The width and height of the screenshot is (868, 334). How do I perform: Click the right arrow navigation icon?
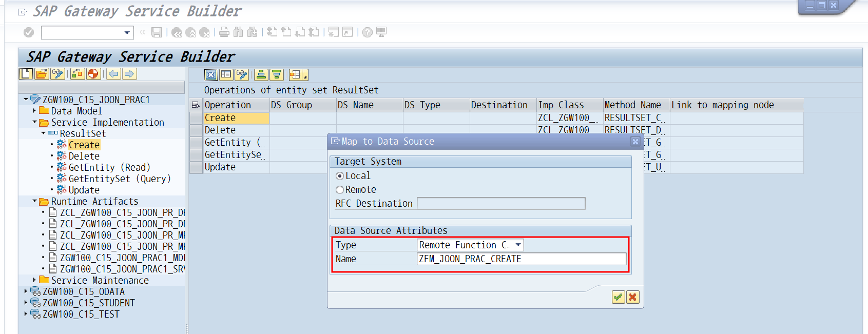[x=129, y=74]
